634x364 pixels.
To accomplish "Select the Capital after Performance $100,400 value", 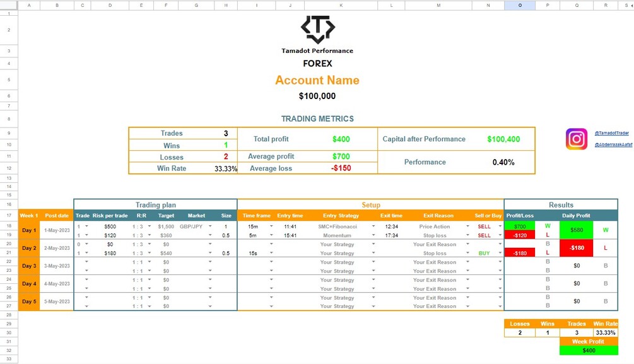I will point(503,139).
